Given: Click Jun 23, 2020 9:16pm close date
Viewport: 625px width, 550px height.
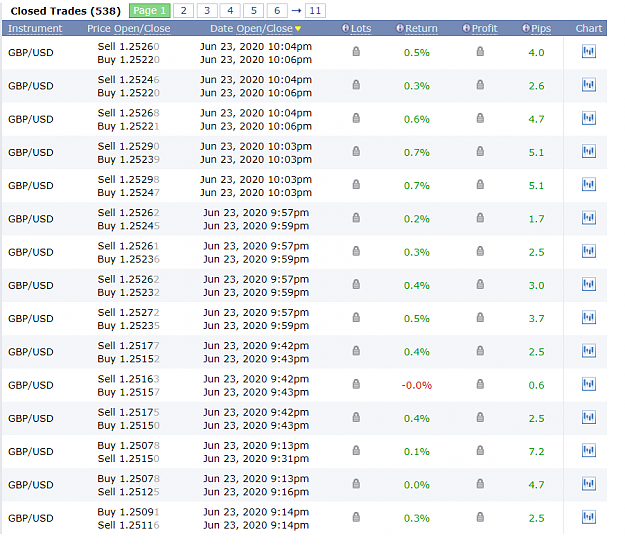Looking at the screenshot, I should pos(256,492).
